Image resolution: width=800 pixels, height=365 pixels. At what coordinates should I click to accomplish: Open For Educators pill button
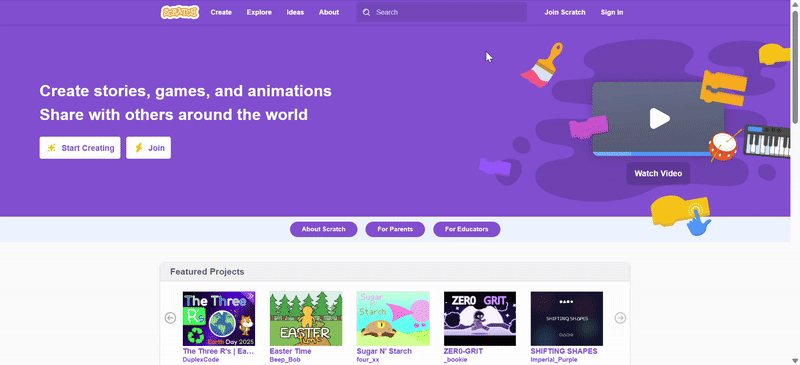[466, 229]
